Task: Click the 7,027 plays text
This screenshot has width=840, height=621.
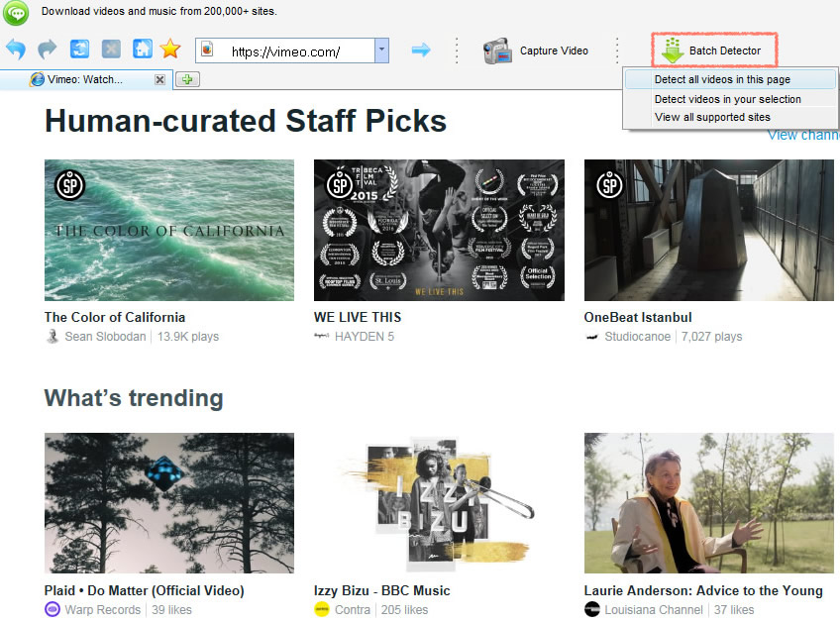Action: (x=712, y=337)
